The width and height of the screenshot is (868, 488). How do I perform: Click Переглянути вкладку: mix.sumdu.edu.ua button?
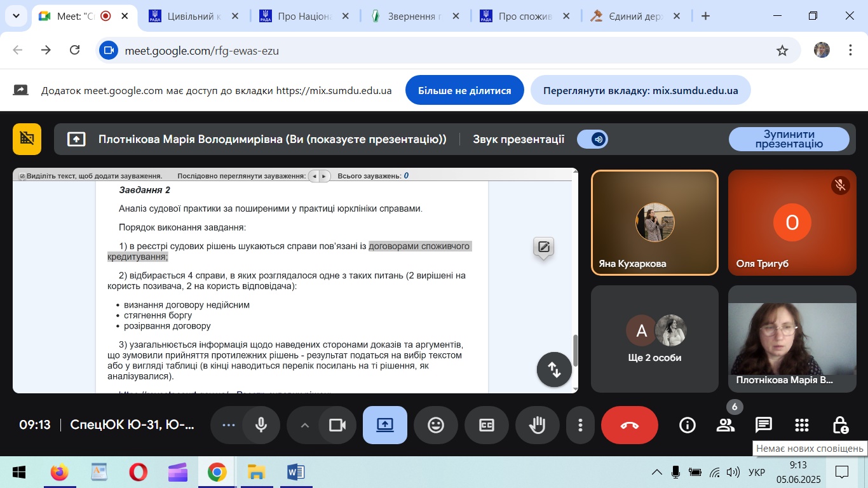(x=641, y=90)
